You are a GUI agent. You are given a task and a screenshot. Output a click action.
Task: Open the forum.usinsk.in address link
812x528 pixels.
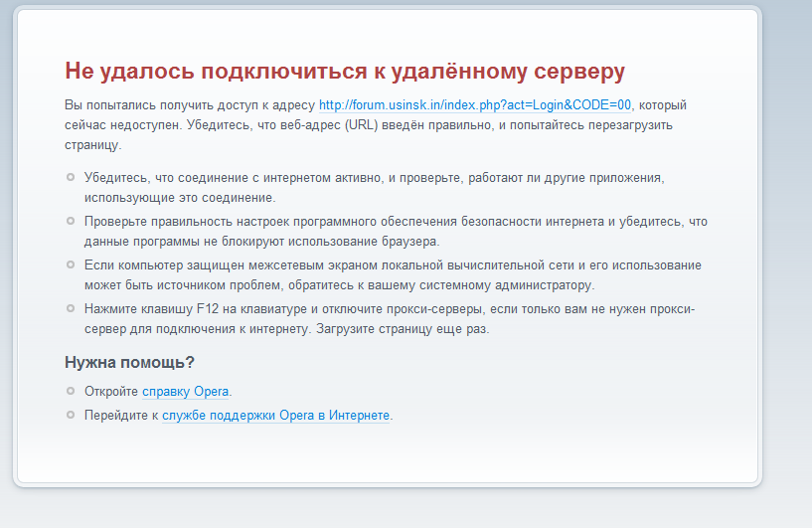475,104
